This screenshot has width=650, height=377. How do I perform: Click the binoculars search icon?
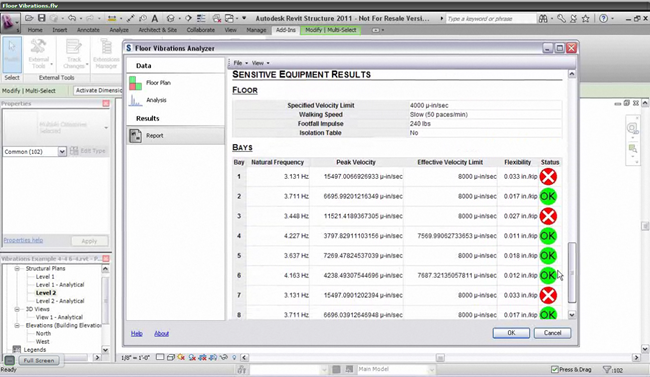(543, 19)
